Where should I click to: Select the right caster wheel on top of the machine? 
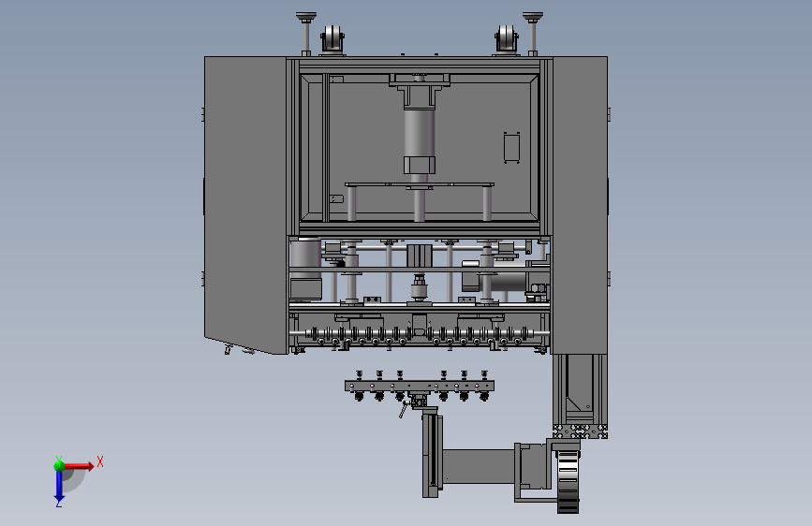pyautogui.click(x=507, y=38)
